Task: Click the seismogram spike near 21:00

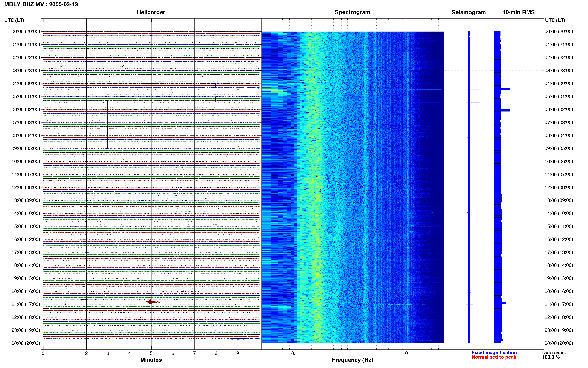Action: pos(469,303)
